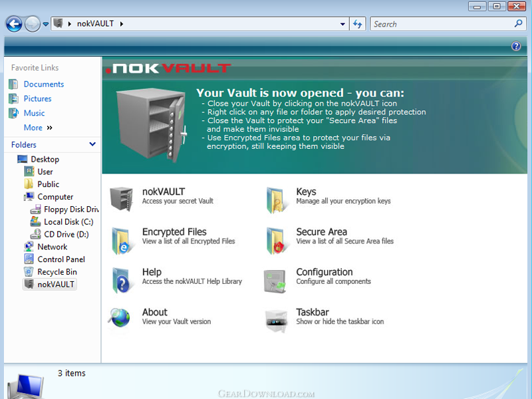
Task: Collapse the Folders pane with its chevron
Action: pos(92,144)
